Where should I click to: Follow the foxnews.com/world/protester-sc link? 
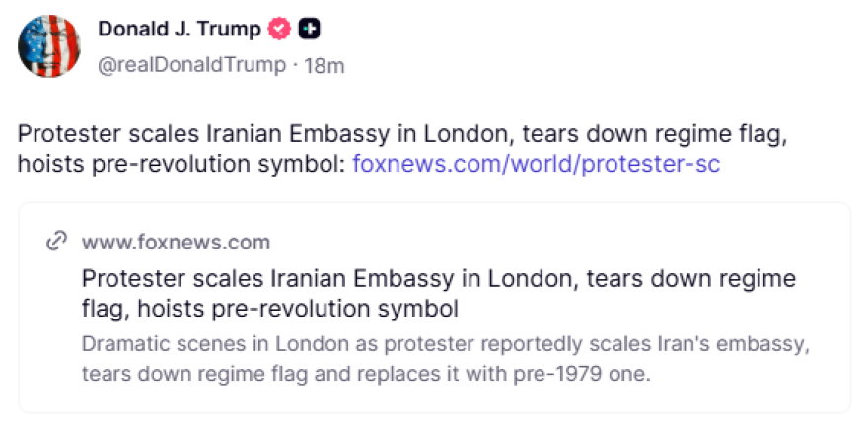pyautogui.click(x=536, y=164)
